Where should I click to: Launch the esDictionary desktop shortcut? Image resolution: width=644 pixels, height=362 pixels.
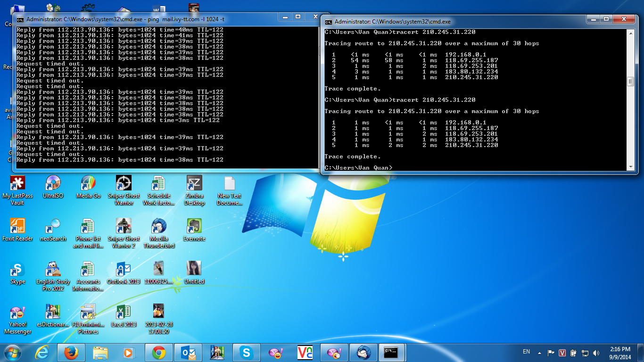[53, 316]
